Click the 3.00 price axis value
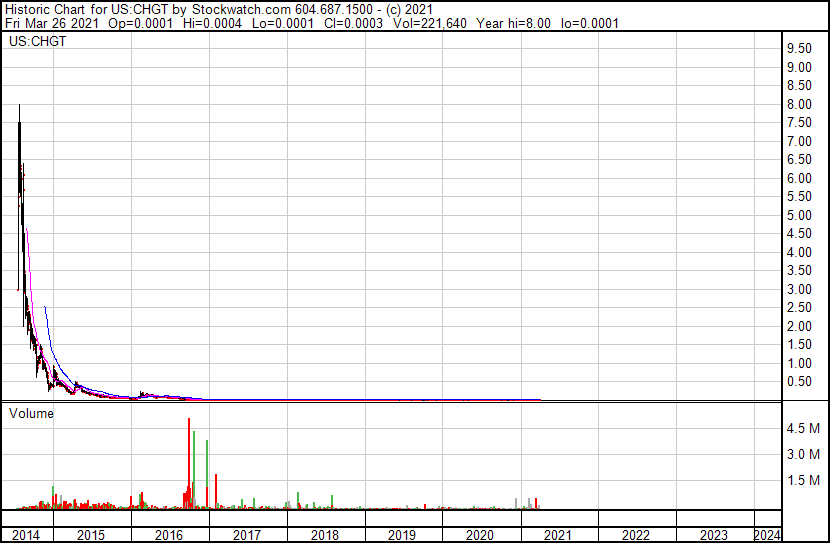830x543 pixels. [x=799, y=289]
